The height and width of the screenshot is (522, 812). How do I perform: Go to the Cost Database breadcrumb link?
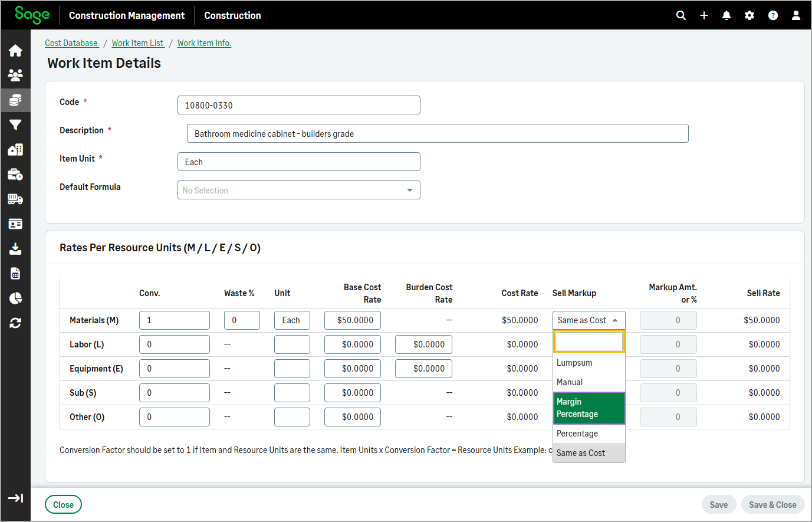tap(71, 43)
